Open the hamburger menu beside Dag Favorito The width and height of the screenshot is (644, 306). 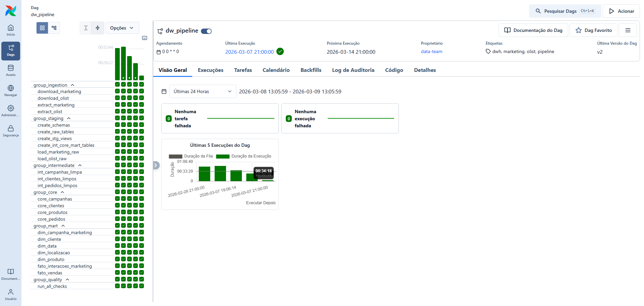(628, 30)
